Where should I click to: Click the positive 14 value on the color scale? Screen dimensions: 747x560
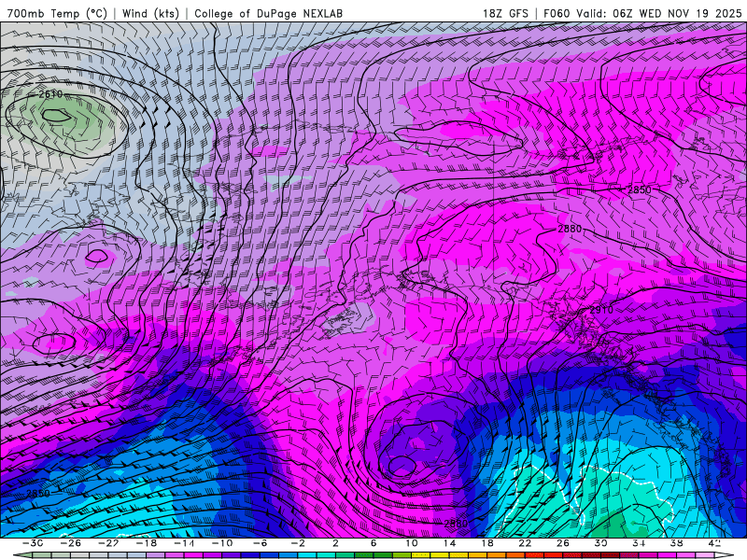coord(449,543)
